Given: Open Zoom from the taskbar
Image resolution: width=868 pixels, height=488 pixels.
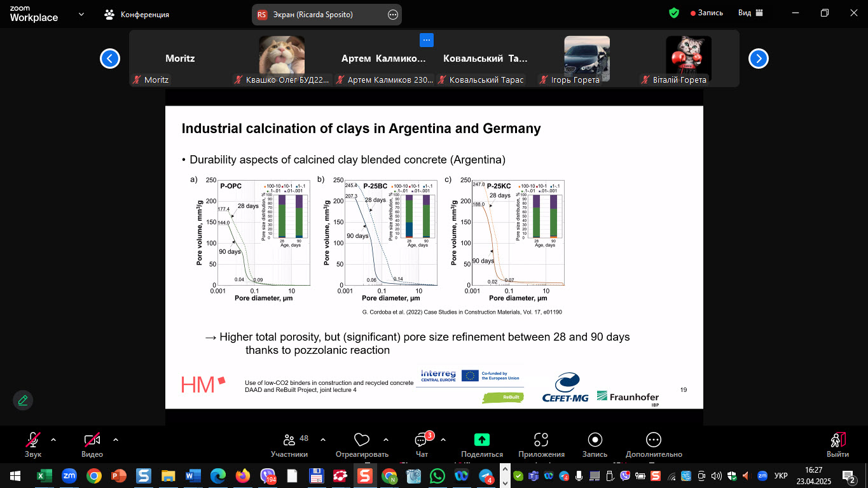Looking at the screenshot, I should (69, 476).
